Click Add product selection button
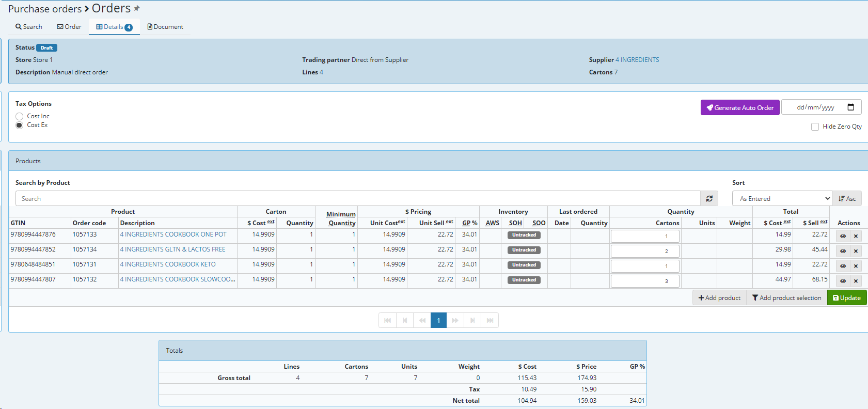 786,297
